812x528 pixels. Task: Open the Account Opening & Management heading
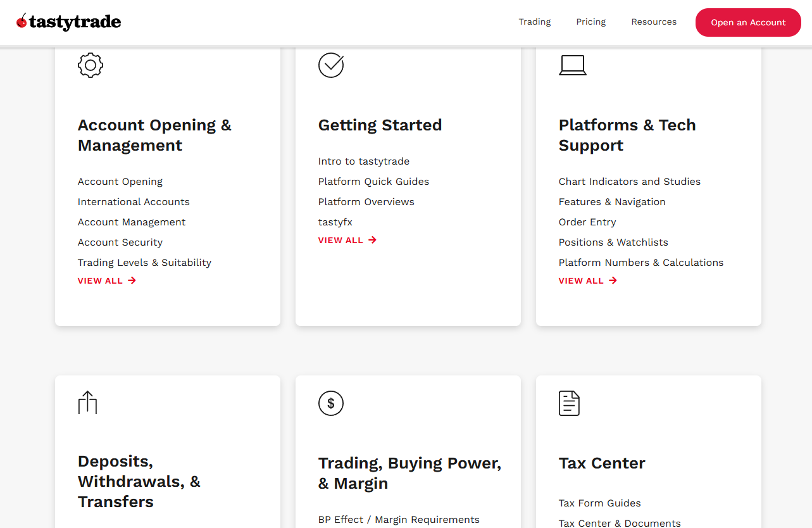pyautogui.click(x=154, y=135)
